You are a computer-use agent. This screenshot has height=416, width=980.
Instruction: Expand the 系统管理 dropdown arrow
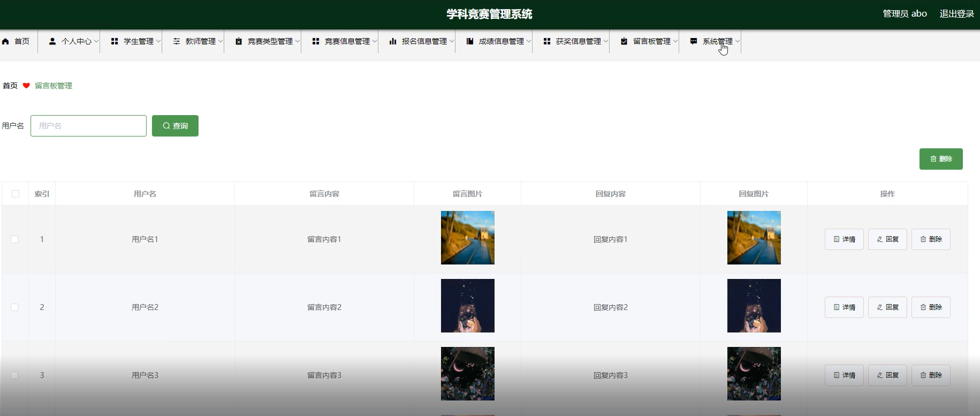(738, 41)
